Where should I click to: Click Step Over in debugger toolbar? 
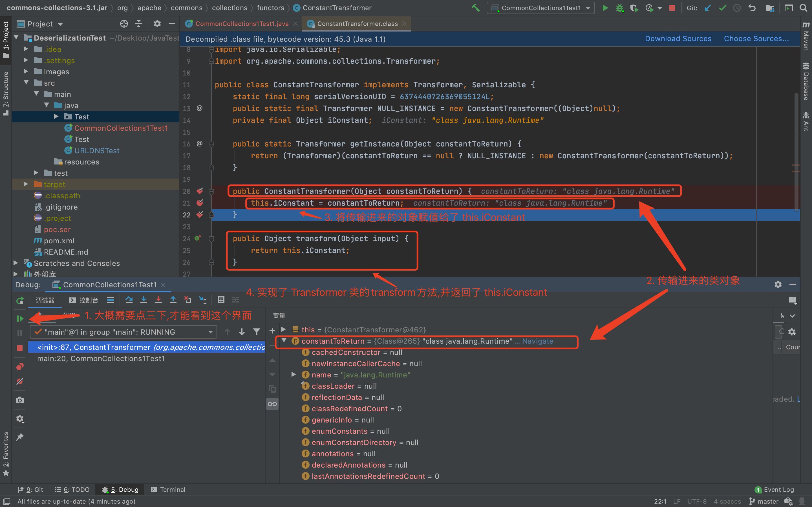point(129,300)
